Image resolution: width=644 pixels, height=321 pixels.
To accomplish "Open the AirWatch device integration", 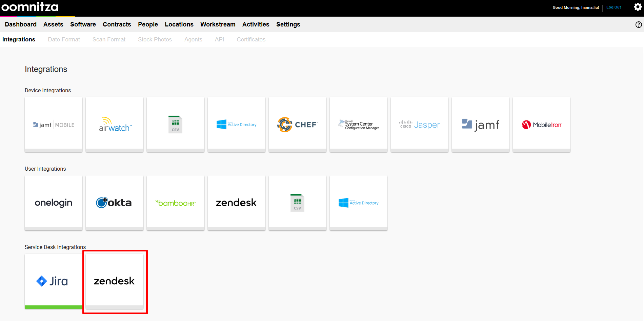I will tap(115, 125).
